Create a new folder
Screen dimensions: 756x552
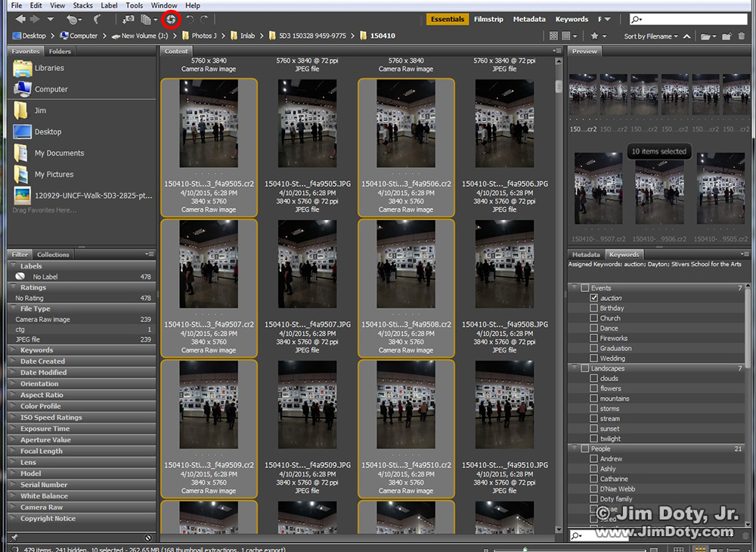727,36
